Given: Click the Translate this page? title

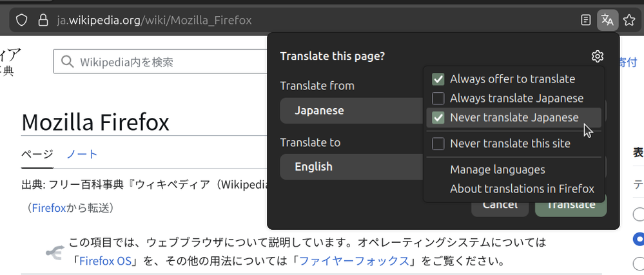Looking at the screenshot, I should click(333, 56).
